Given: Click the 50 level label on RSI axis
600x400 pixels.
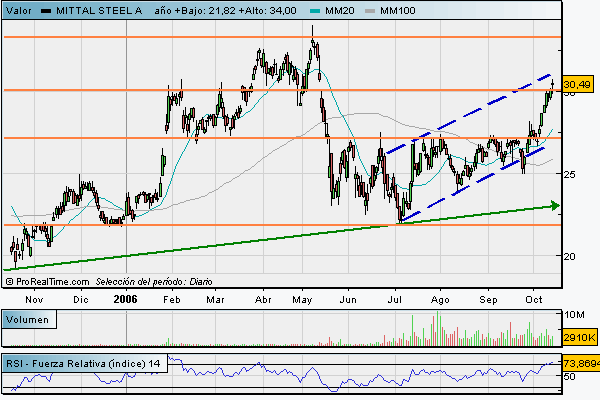Looking at the screenshot, I should (x=569, y=376).
